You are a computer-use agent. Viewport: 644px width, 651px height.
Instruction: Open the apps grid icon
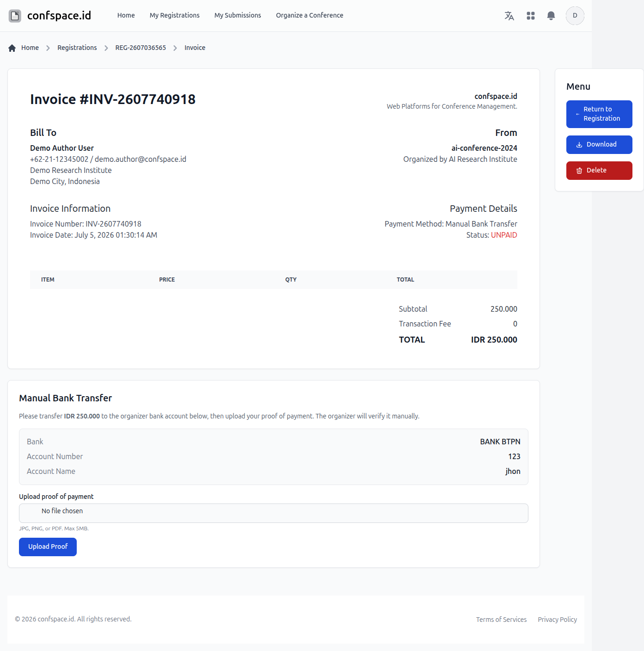click(530, 16)
